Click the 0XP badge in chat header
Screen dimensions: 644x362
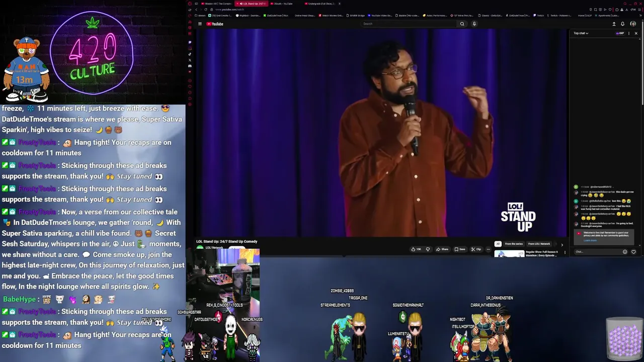620,33
